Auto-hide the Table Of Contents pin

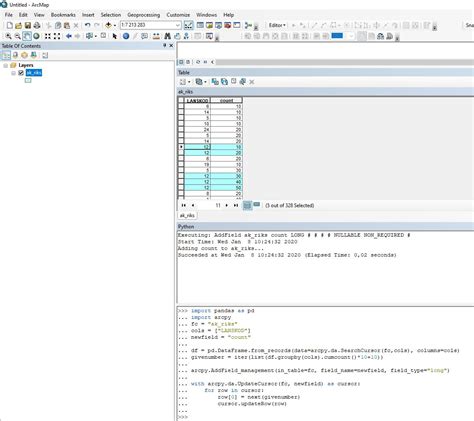[165, 45]
